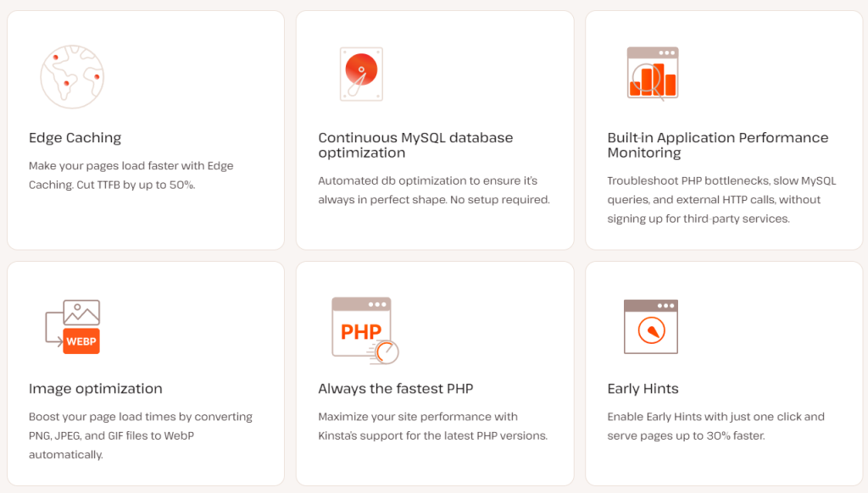Click the 'Boost your page load times' paragraph
This screenshot has width=868, height=493.
coord(140,435)
